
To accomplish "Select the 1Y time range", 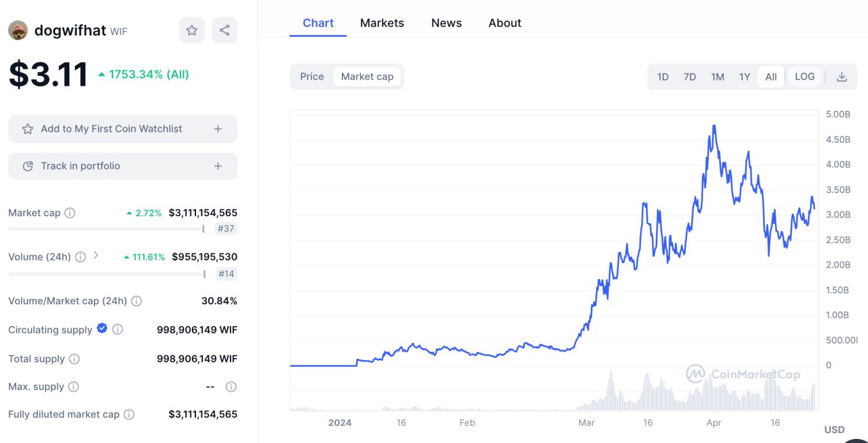I will tap(744, 76).
